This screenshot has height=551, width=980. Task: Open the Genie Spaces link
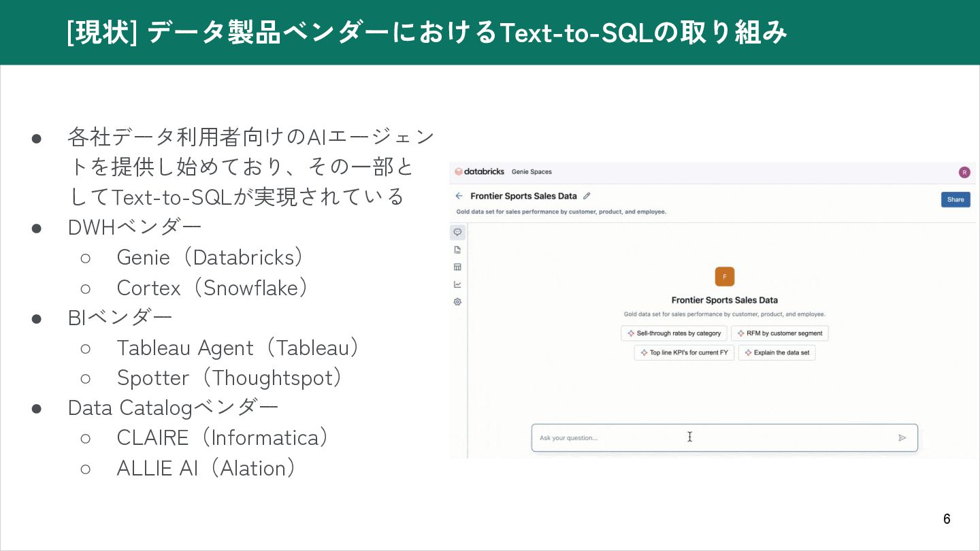pyautogui.click(x=532, y=172)
